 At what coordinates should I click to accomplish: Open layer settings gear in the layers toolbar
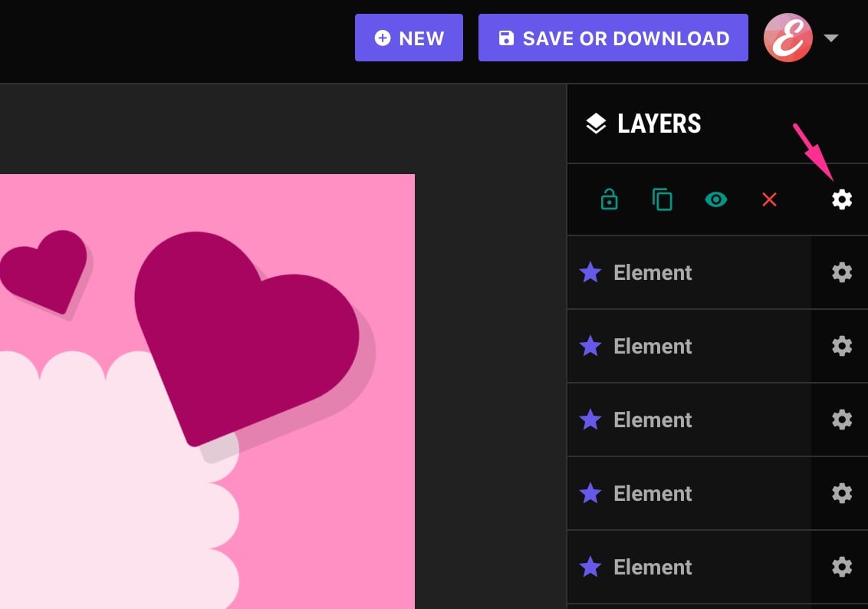[x=842, y=200]
